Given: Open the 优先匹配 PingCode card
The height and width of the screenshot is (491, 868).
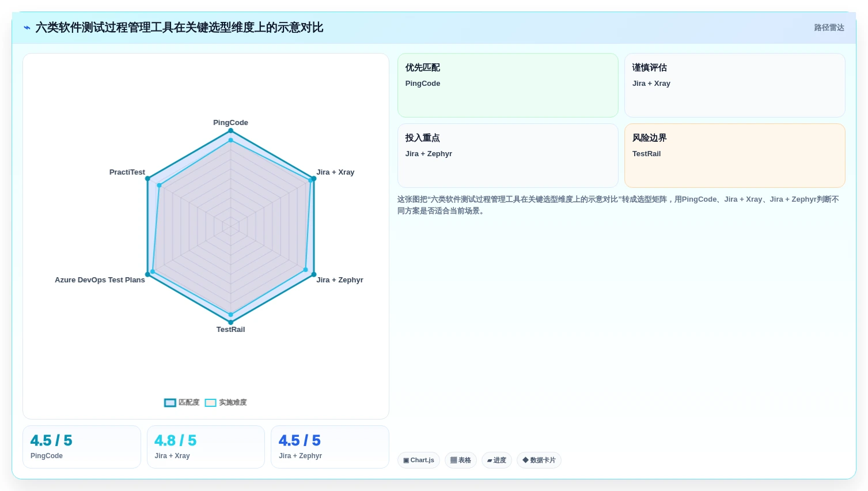Looking at the screenshot, I should [x=507, y=85].
